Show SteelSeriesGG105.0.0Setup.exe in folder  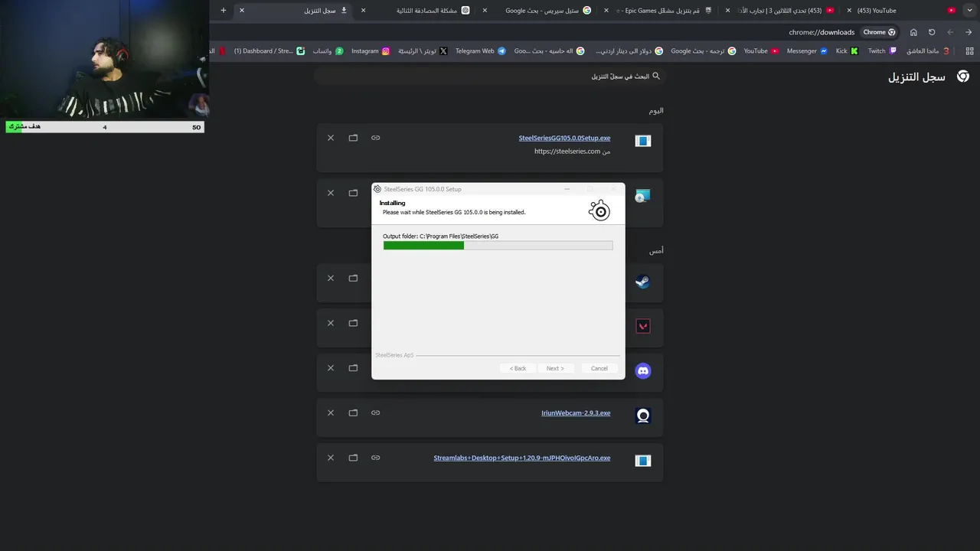coord(353,138)
